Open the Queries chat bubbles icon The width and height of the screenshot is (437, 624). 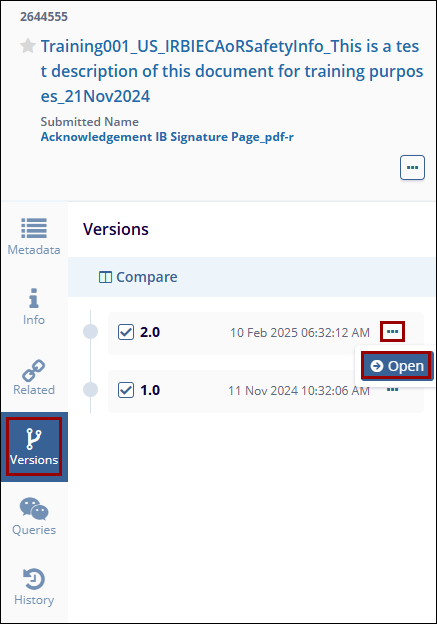(34, 509)
